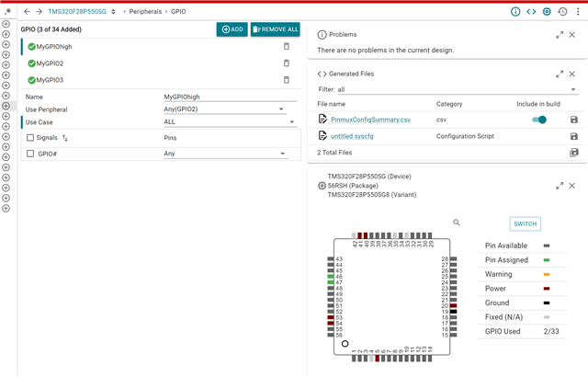
Task: Open the history clock icon
Action: coord(562,12)
